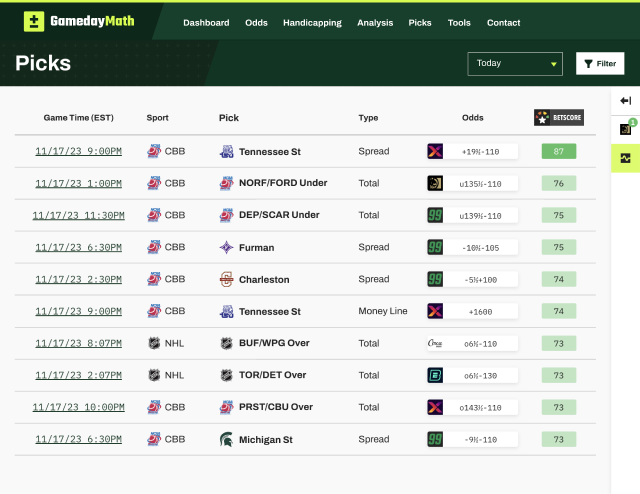Screen dimensions: 640x494
Task: Click sportsbook icon in NORF/FORD Under row
Action: (435, 183)
